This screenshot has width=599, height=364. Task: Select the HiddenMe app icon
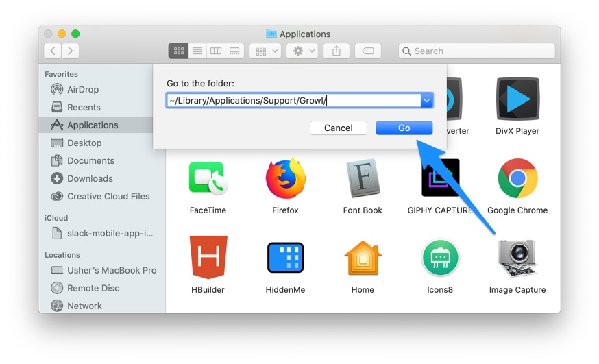point(285,258)
